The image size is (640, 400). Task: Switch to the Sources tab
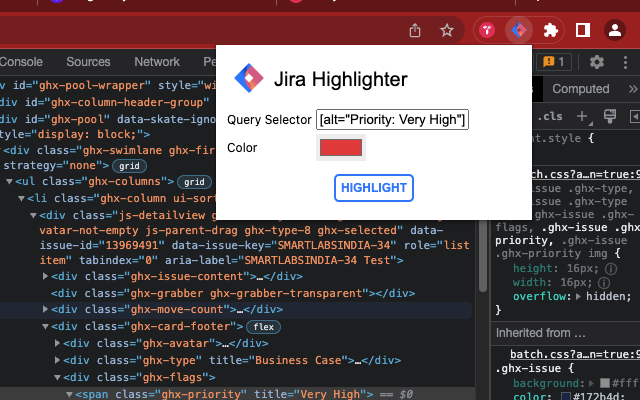[88, 62]
